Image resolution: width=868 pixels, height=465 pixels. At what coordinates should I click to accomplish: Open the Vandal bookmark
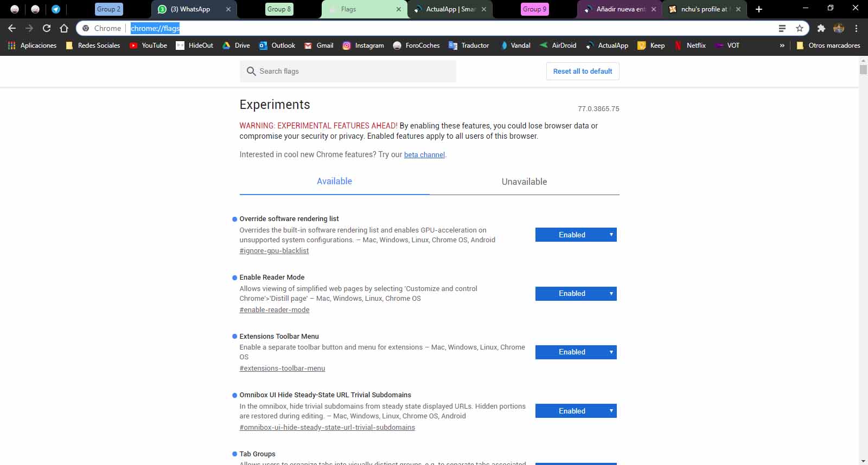(515, 46)
